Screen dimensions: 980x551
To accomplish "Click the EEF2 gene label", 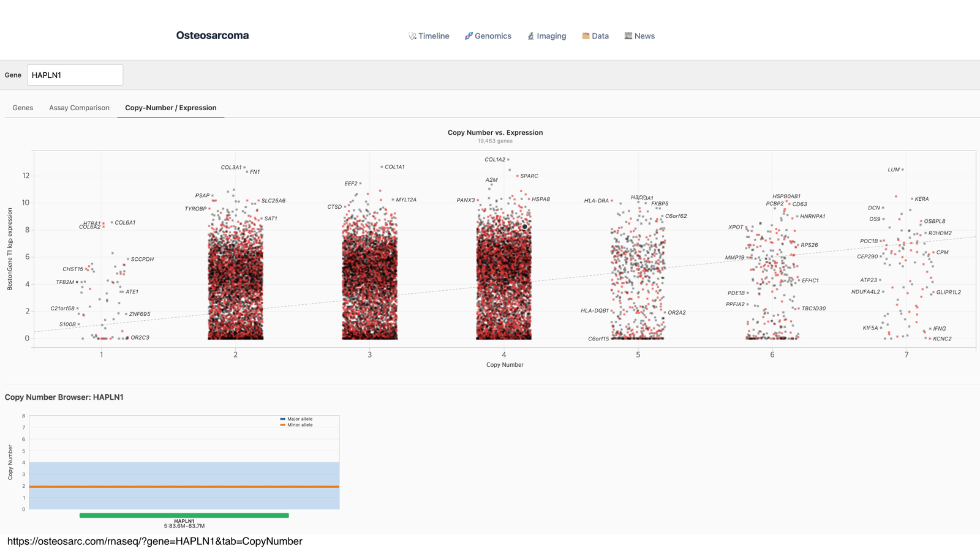I will (x=351, y=184).
